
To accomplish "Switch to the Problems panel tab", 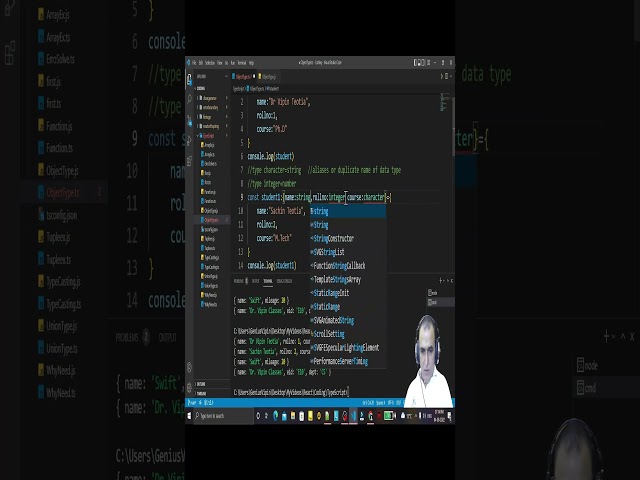I will (x=240, y=281).
